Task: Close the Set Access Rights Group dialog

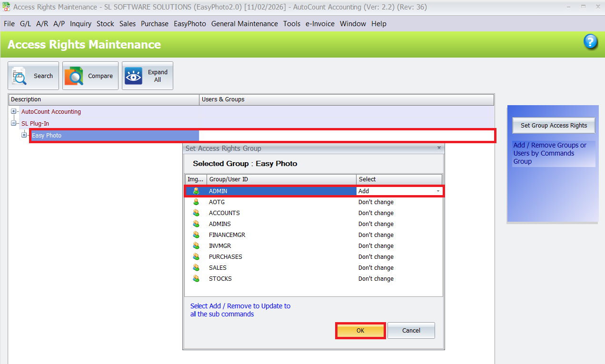Action: coord(439,148)
